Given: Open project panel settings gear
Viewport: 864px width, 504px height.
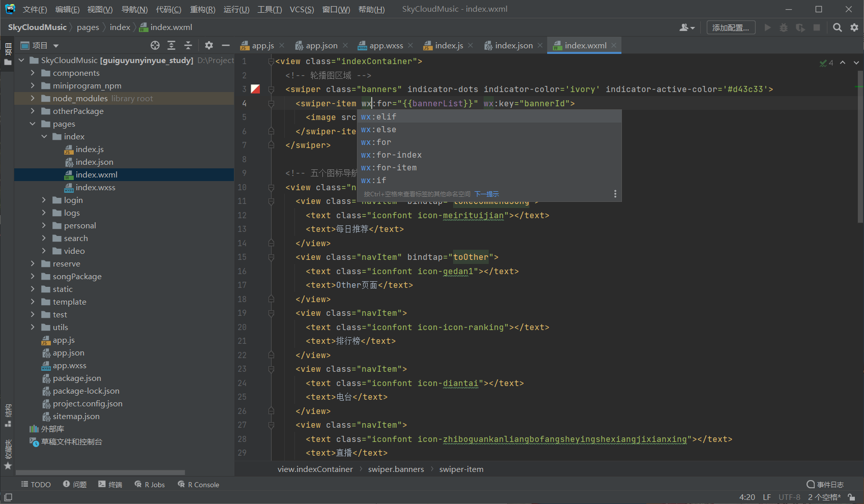Looking at the screenshot, I should [209, 45].
